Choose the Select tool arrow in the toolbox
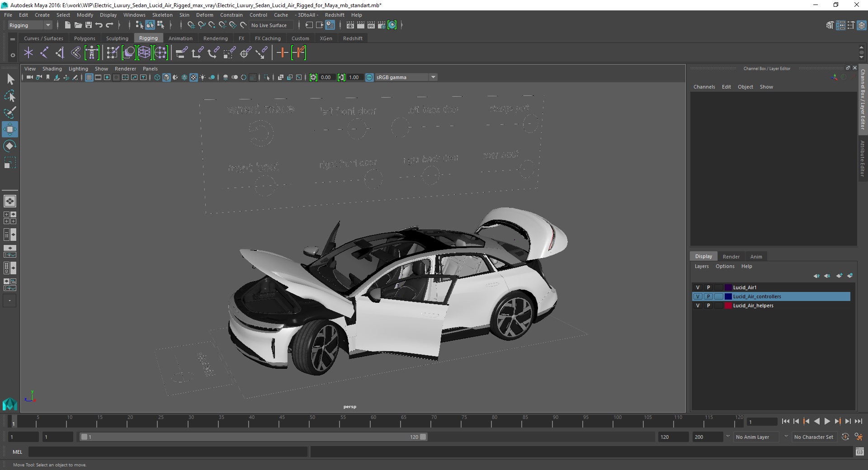Viewport: 868px width, 470px height. 10,80
